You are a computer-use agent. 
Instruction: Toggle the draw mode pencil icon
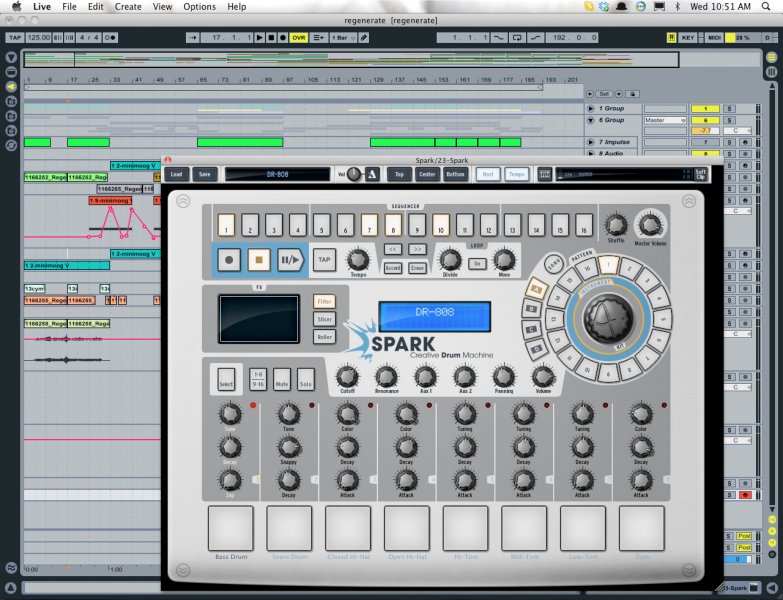click(x=364, y=37)
